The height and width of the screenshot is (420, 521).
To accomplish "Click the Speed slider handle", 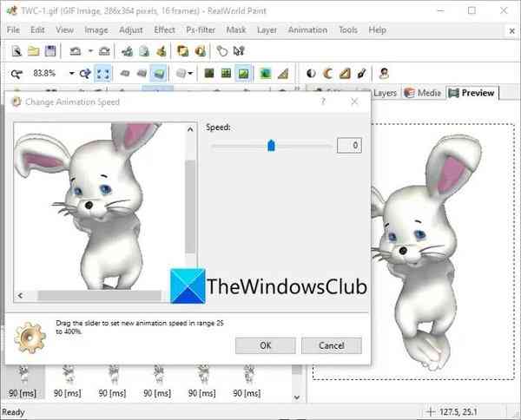I will (271, 146).
